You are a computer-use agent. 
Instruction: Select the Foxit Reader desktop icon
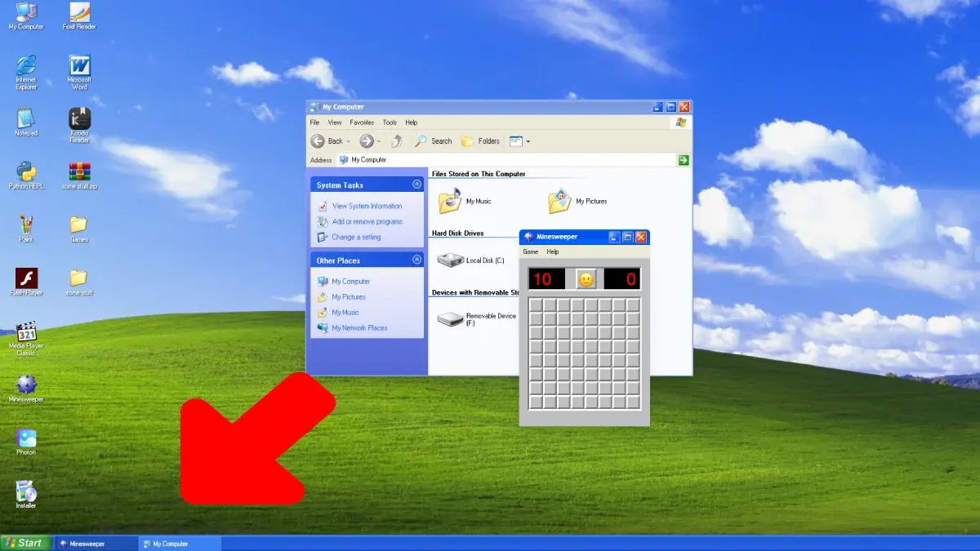click(79, 16)
